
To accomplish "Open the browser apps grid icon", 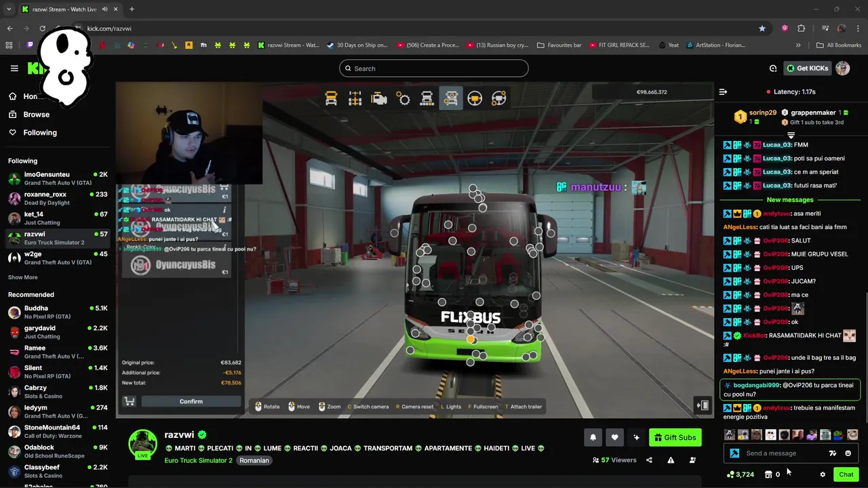I will coord(9,45).
